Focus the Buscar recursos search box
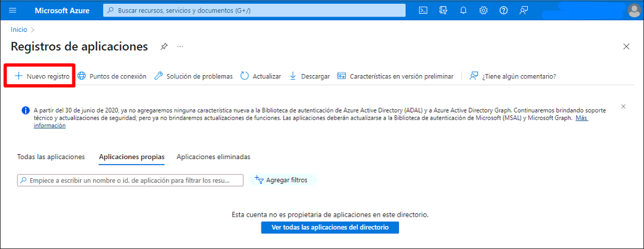This screenshot has height=249, width=644. click(254, 10)
